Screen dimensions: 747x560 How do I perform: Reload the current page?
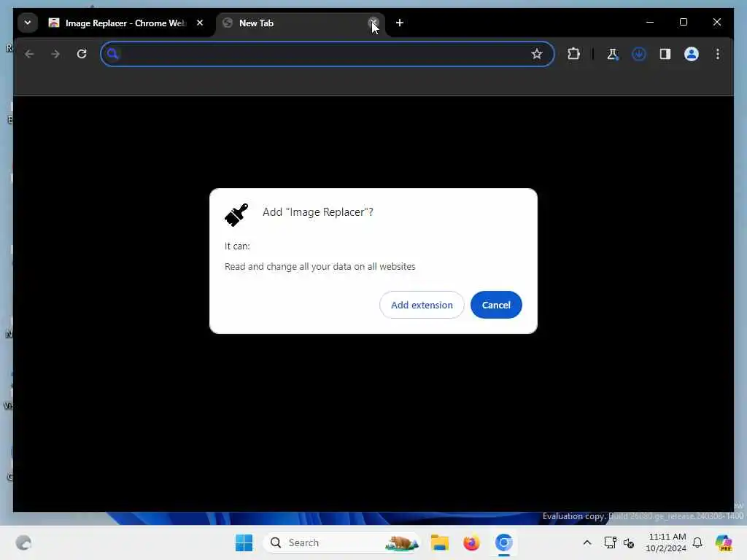(82, 54)
